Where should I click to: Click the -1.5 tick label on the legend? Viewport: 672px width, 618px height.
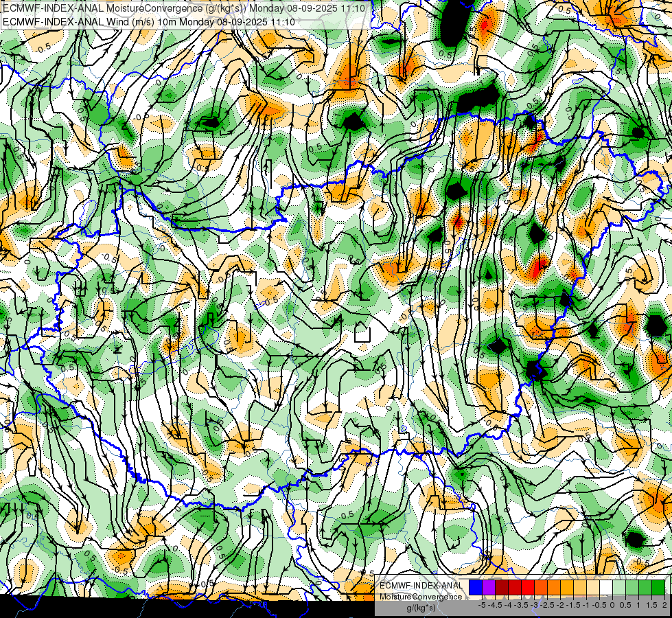(x=573, y=605)
